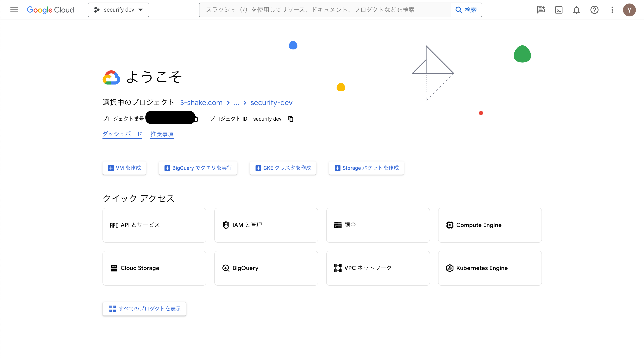Screen dimensions: 644x358
Task: Click BigQuery でクエリを実行 button
Action: 198,168
